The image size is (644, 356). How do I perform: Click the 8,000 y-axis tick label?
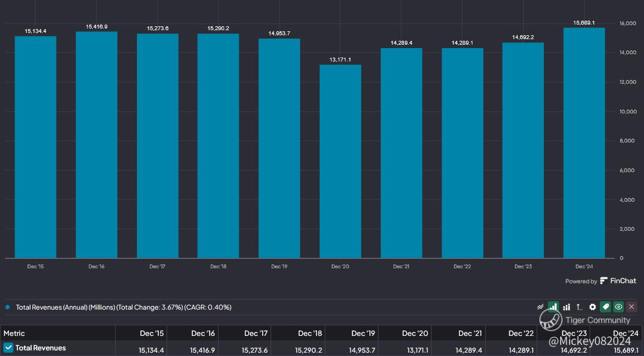tap(627, 141)
